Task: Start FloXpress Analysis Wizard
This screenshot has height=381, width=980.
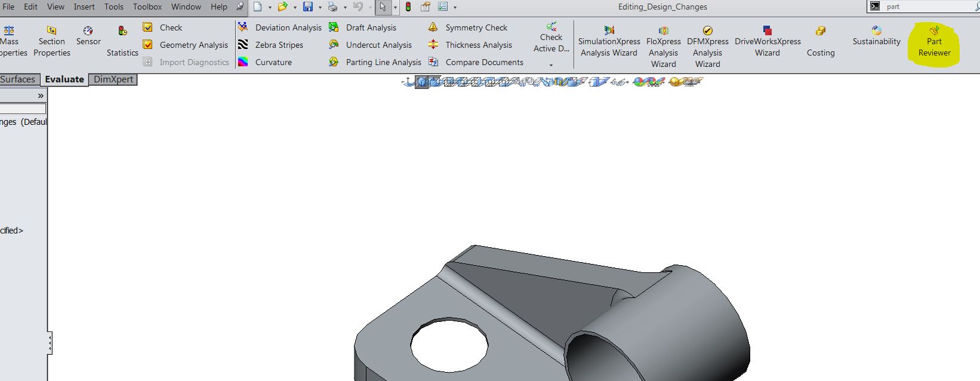Action: (x=663, y=47)
